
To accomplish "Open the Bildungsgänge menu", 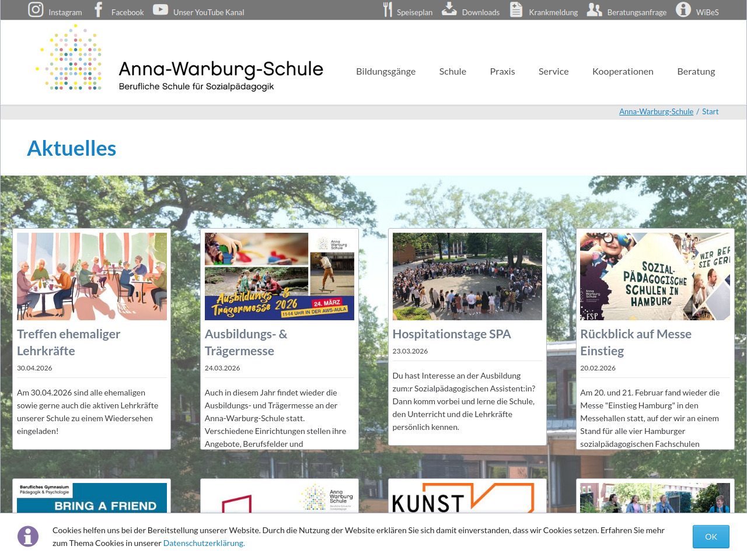I will click(386, 71).
